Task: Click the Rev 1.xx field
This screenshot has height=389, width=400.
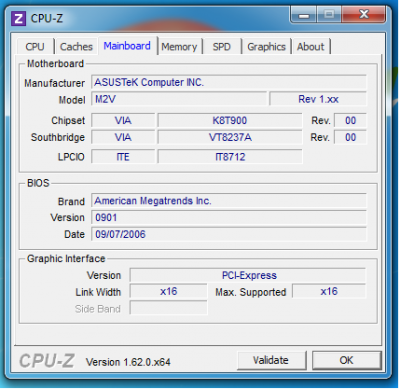Action: point(318,99)
